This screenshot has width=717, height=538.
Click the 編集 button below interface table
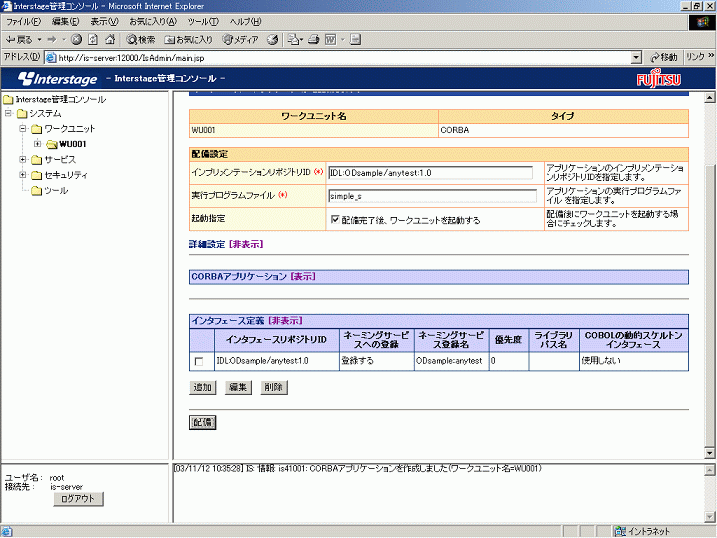(x=238, y=387)
